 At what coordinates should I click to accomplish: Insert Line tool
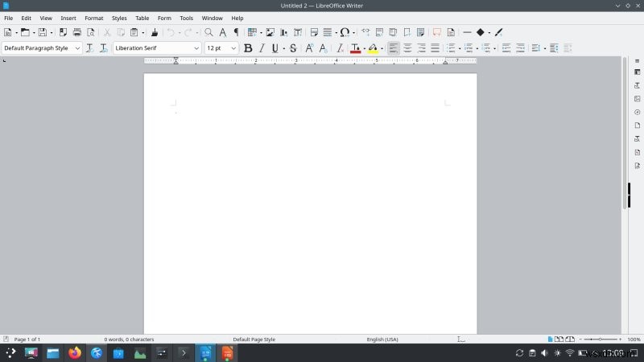[467, 32]
